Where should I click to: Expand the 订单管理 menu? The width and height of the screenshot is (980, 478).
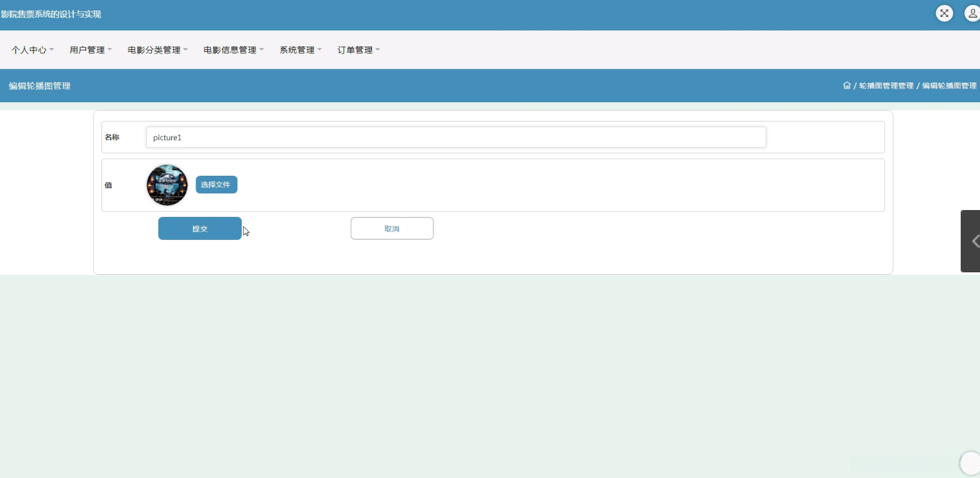(x=359, y=50)
